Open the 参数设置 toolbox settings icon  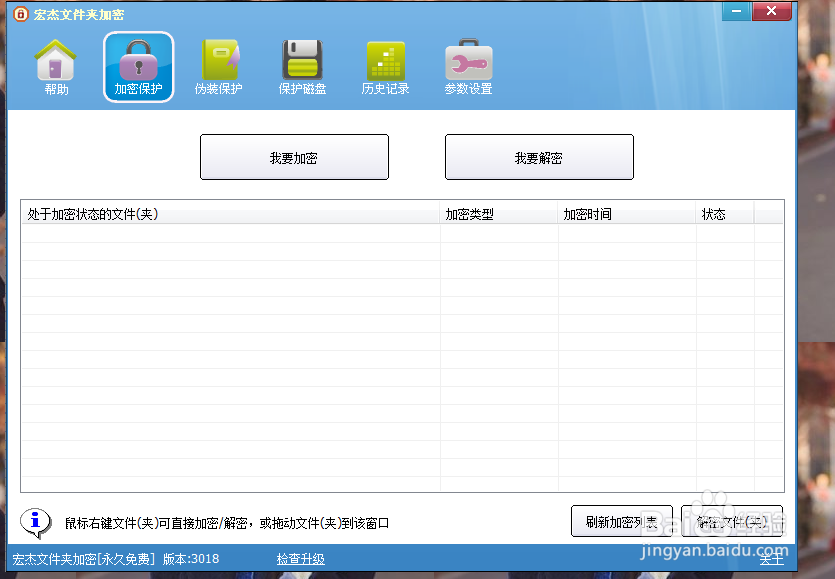[469, 67]
